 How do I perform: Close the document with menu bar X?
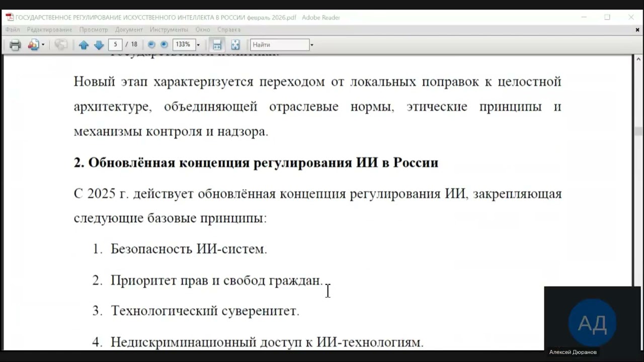[637, 30]
